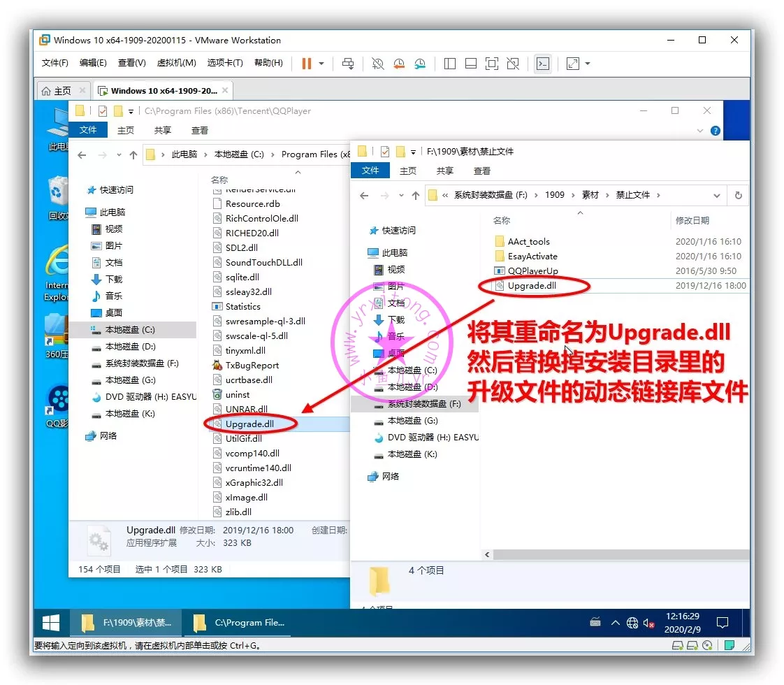
Task: Enter full screen mode in VMware toolbar
Action: click(492, 64)
